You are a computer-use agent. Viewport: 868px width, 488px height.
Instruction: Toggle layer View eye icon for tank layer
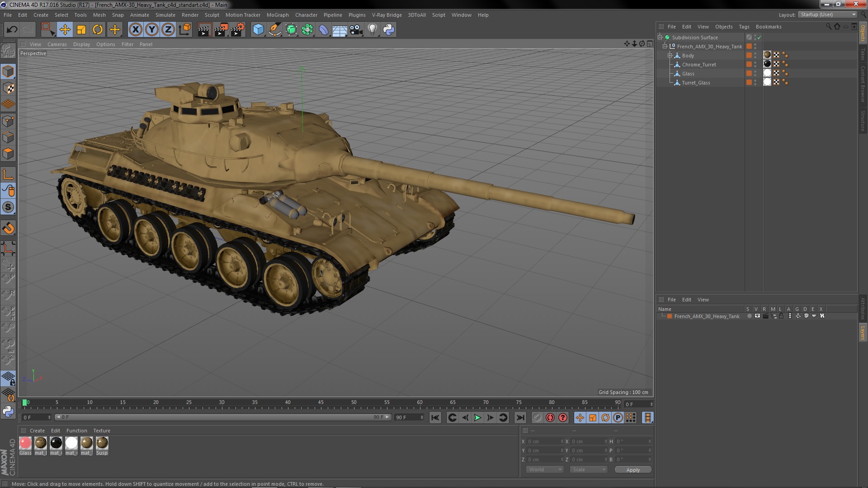point(757,316)
